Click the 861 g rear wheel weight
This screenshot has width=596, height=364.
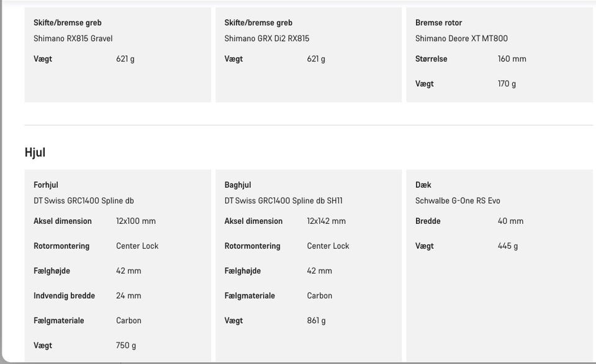316,321
